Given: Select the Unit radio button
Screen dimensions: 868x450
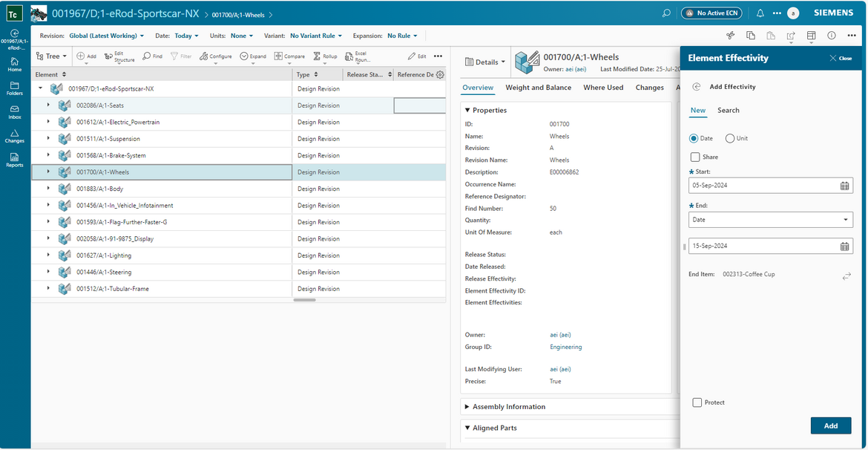Looking at the screenshot, I should [x=729, y=138].
